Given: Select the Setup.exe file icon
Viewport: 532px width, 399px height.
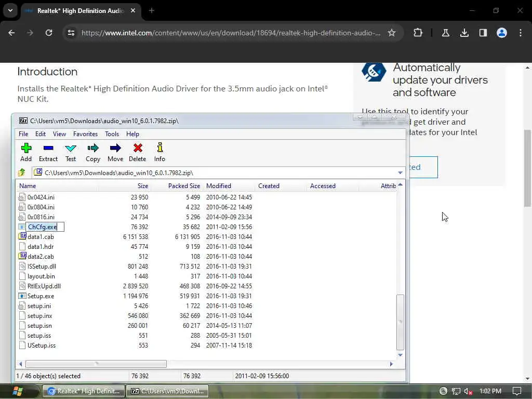Looking at the screenshot, I should [x=22, y=296].
